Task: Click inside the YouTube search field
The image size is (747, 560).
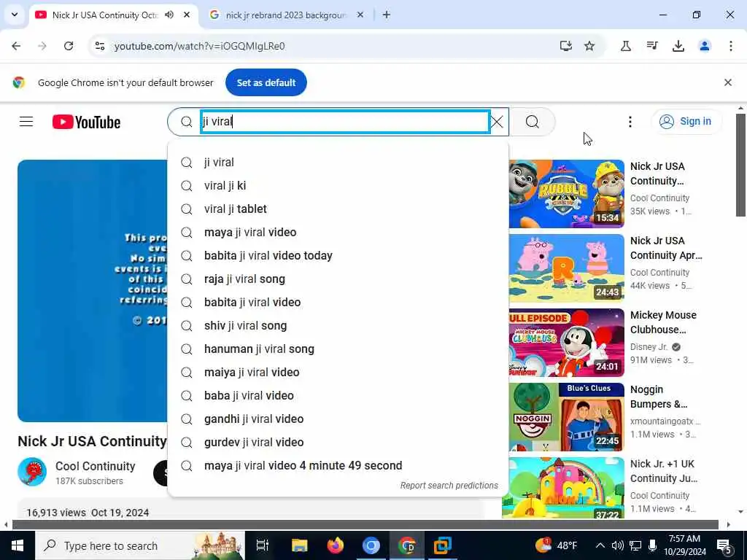Action: point(345,122)
